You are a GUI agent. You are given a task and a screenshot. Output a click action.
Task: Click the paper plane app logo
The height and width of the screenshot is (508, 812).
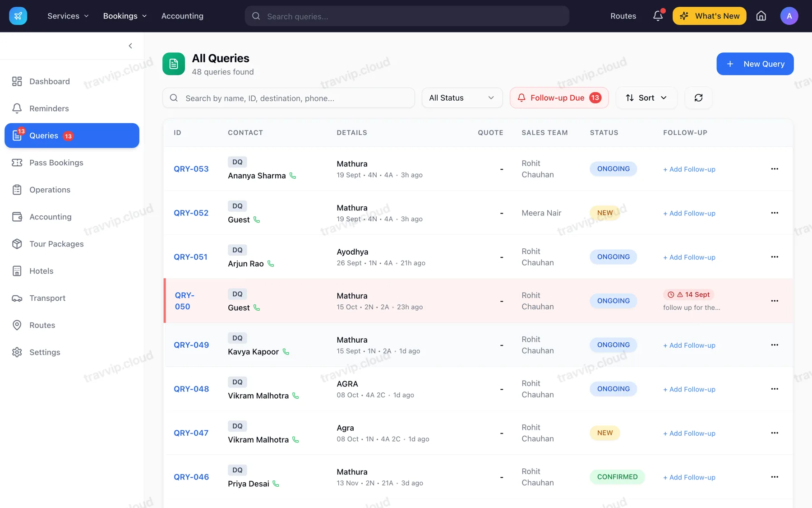click(18, 16)
